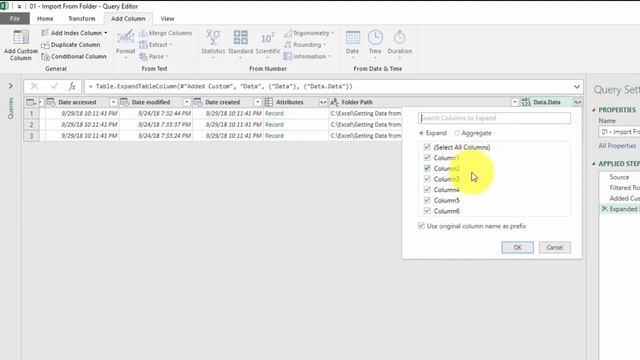Click the Search Columns to Expand field

pyautogui.click(x=494, y=118)
